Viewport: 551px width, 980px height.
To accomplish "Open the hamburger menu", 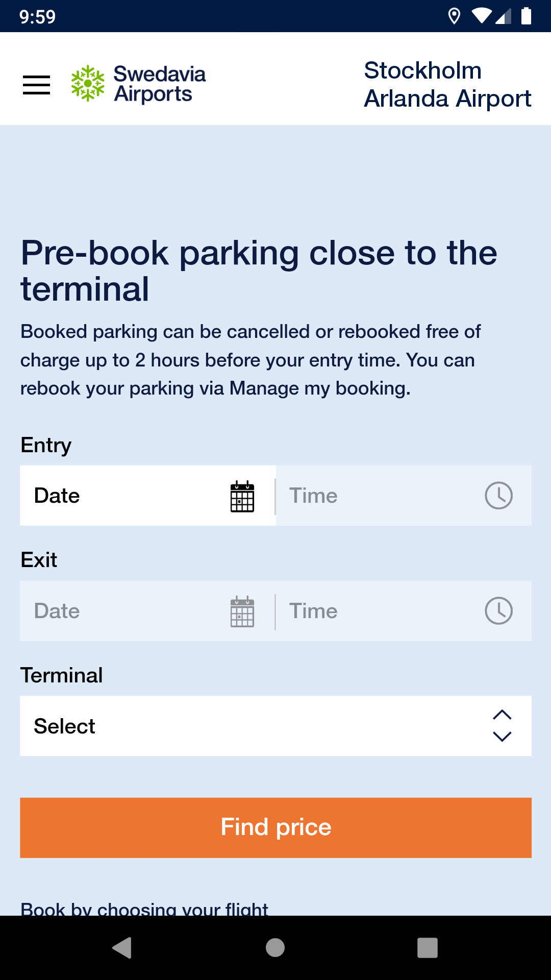I will 37,84.
